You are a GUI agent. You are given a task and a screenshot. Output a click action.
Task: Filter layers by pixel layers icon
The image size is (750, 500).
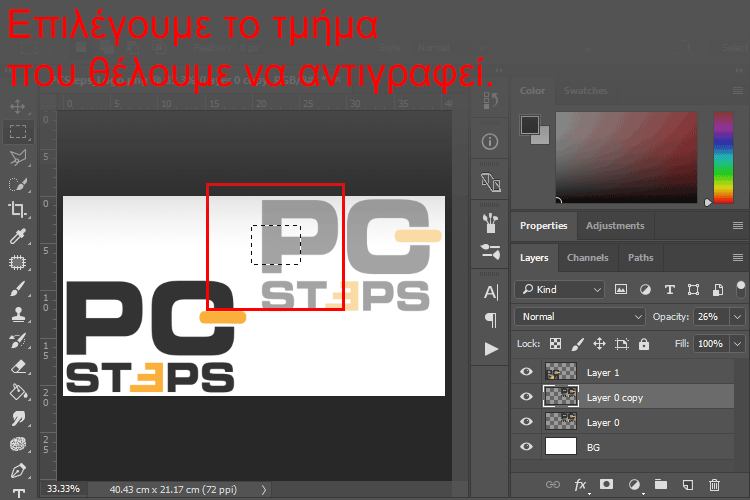pos(620,289)
